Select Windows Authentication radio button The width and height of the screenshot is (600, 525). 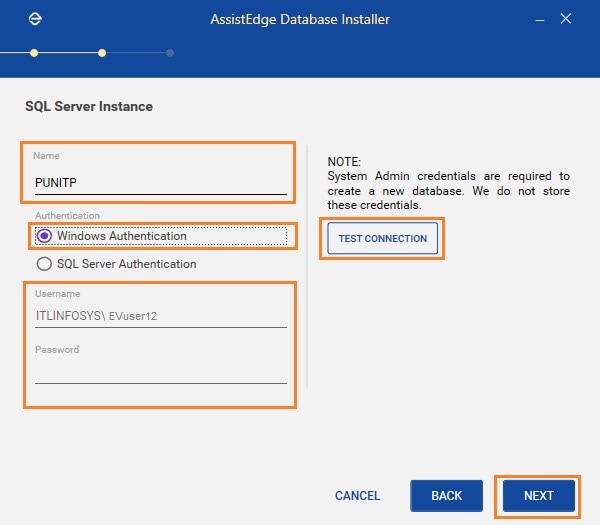[44, 236]
